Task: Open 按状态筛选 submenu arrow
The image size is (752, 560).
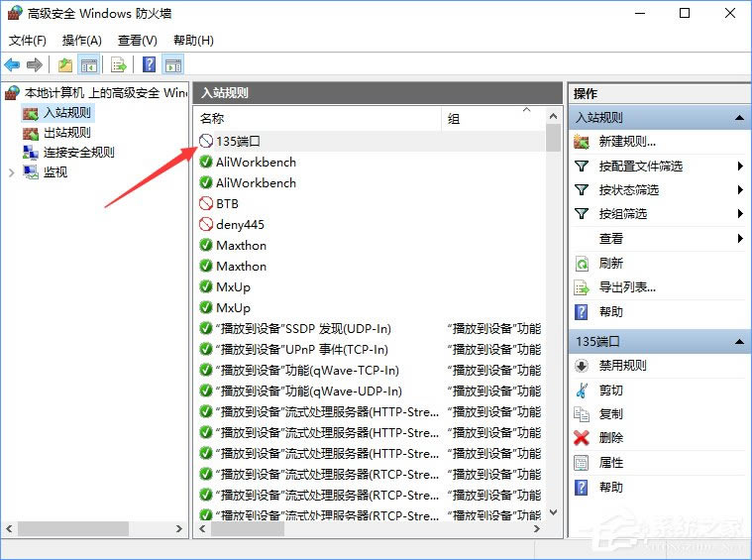Action: (740, 190)
